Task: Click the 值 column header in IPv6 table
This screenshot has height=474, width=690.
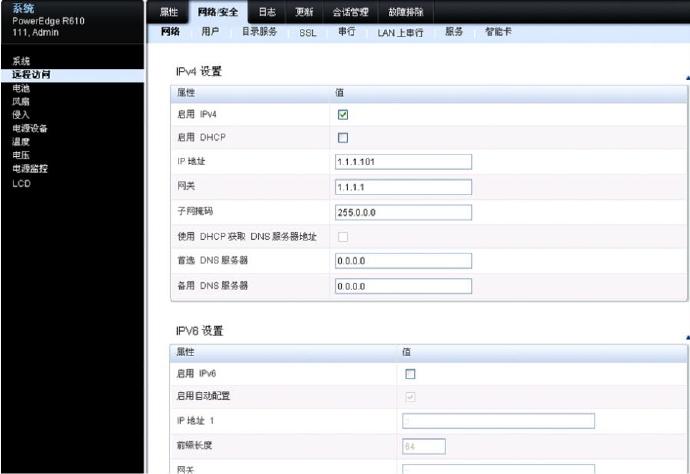Action: (x=406, y=352)
